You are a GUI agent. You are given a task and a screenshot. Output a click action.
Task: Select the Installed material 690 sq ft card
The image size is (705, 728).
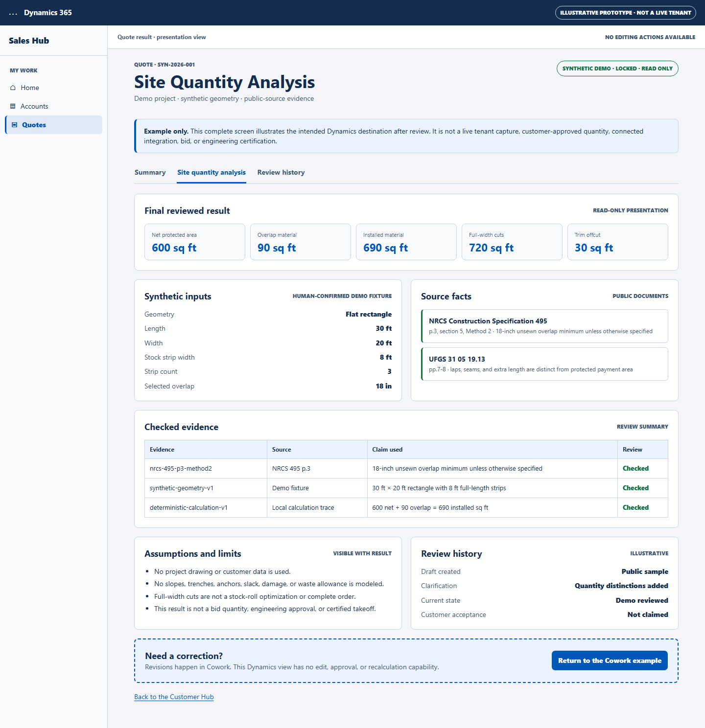click(406, 242)
